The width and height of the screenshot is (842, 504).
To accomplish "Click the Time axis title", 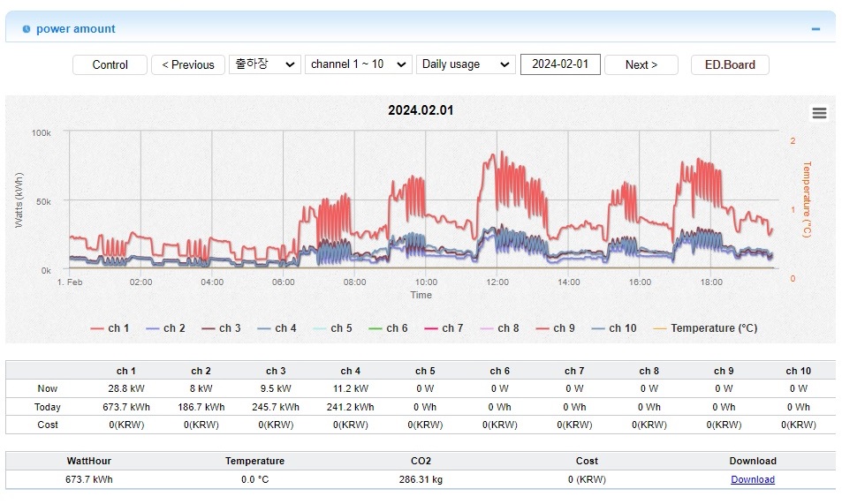I will [421, 295].
